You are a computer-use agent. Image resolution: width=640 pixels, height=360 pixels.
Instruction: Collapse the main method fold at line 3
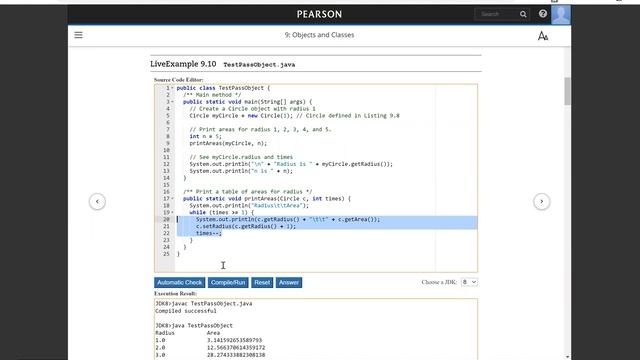click(x=172, y=102)
